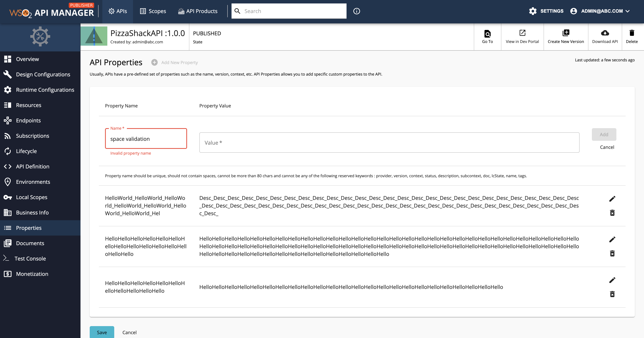The image size is (644, 338).
Task: Select the Go To search icon
Action: pyautogui.click(x=487, y=33)
